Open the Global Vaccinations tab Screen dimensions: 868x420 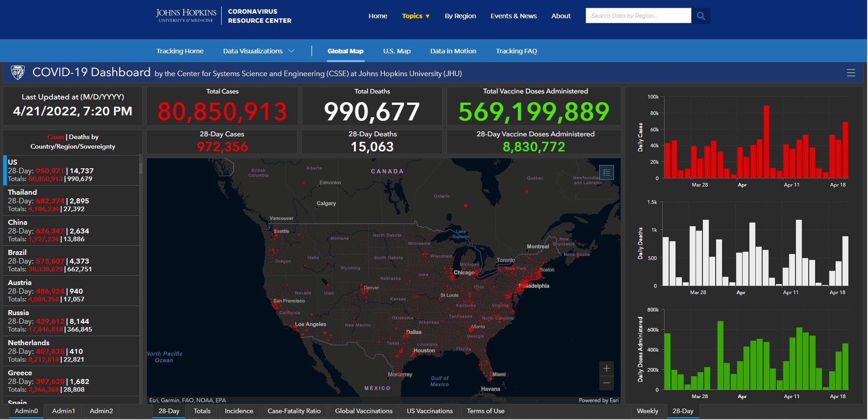[364, 411]
